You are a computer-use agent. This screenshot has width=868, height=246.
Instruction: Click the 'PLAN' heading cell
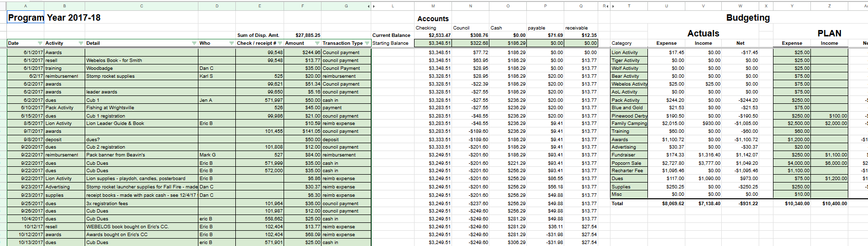click(x=830, y=33)
